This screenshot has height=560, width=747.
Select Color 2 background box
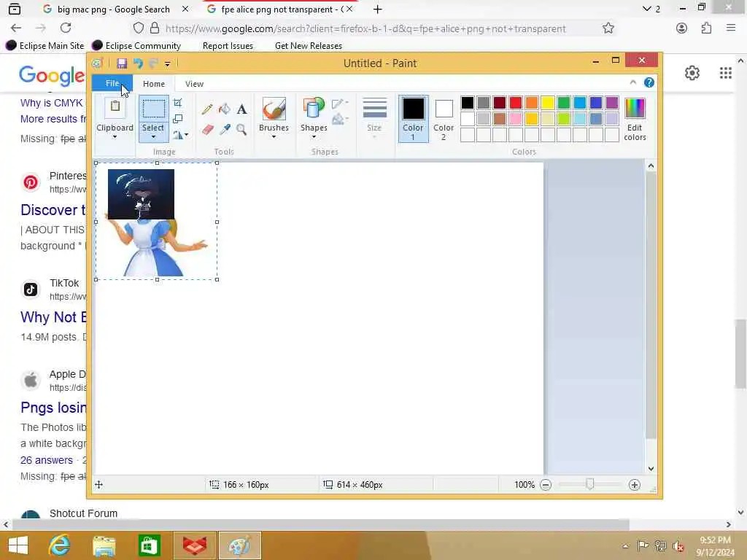(444, 119)
